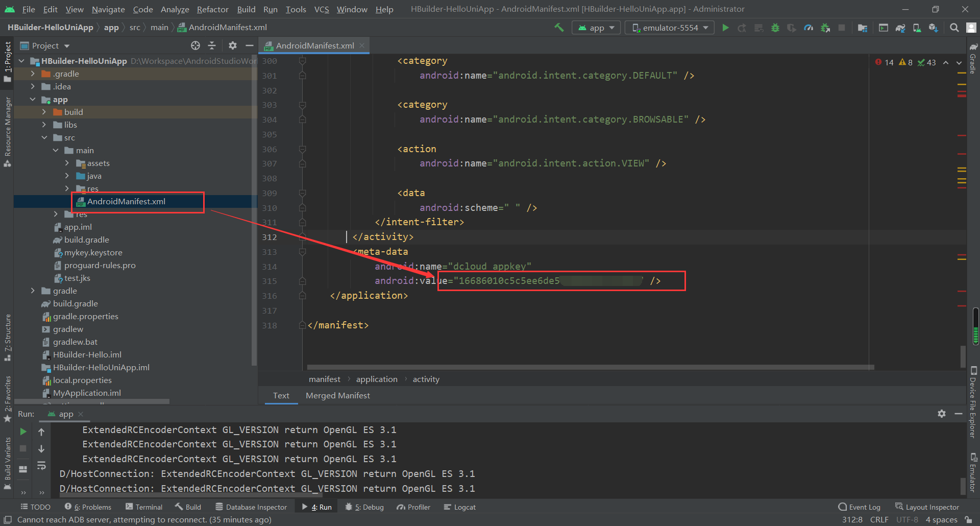Open the Refactor menu
Image resolution: width=980 pixels, height=526 pixels.
click(212, 9)
